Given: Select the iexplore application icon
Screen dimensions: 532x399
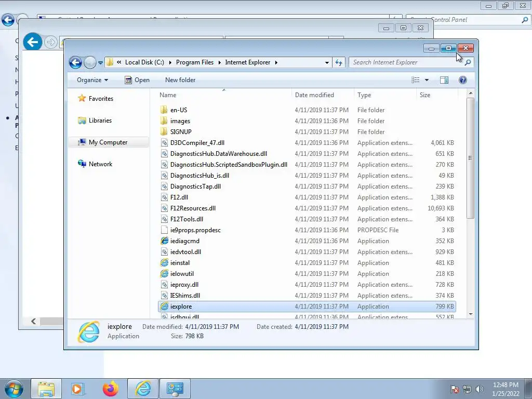Looking at the screenshot, I should pyautogui.click(x=164, y=306).
